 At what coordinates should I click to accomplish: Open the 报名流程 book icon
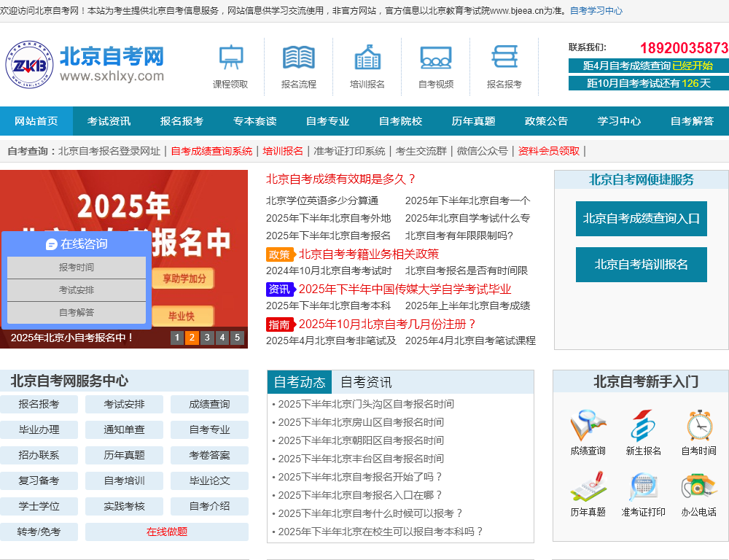coord(299,58)
